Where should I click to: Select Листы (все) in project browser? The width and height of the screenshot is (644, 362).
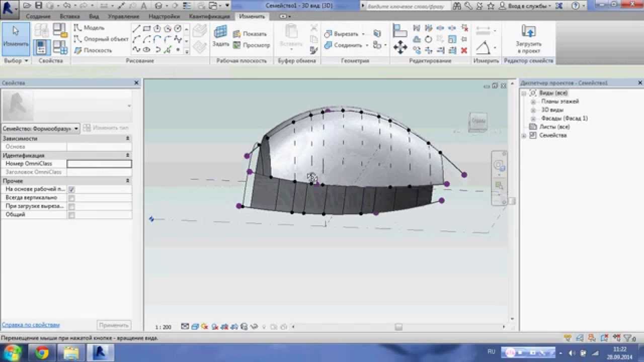click(554, 127)
